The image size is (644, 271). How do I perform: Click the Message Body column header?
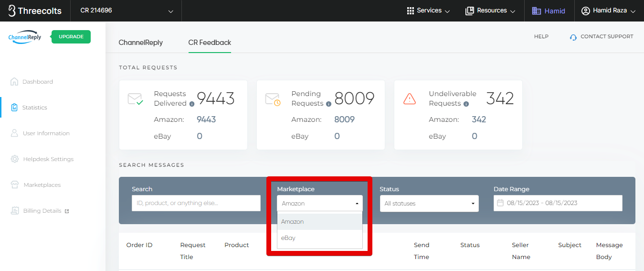pyautogui.click(x=609, y=251)
